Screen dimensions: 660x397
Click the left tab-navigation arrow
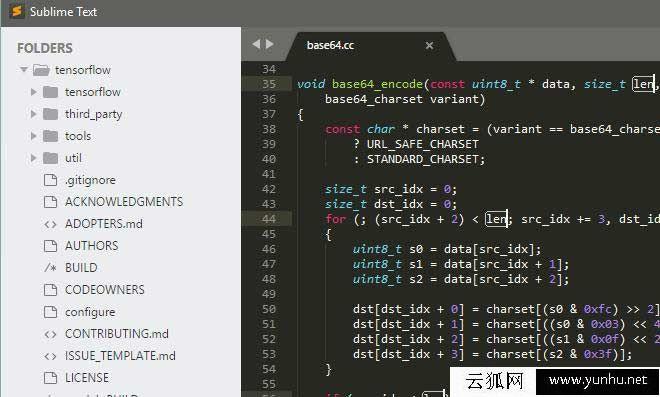pos(256,44)
